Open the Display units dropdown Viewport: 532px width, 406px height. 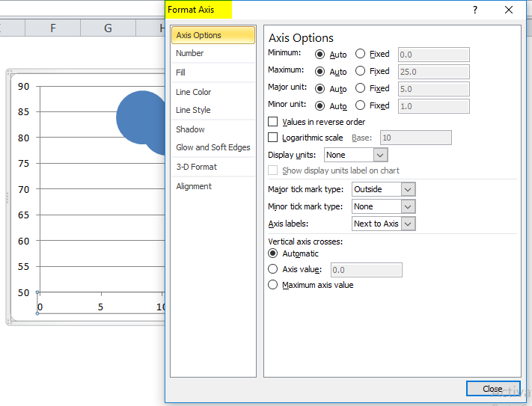tap(380, 155)
